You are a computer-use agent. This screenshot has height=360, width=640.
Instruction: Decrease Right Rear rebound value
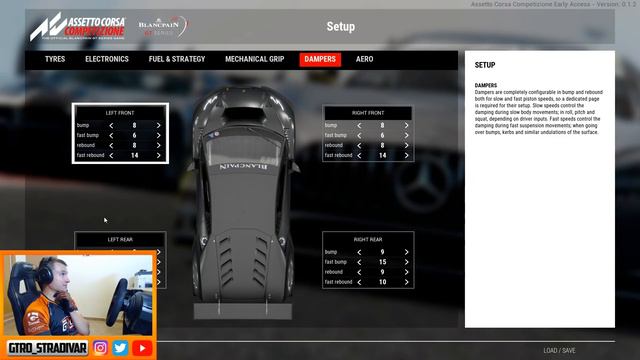point(359,272)
